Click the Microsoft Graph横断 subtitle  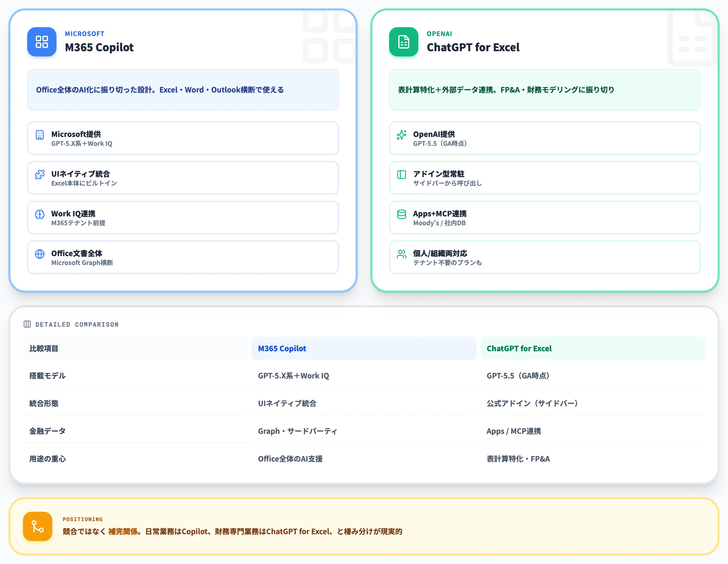[x=82, y=262]
